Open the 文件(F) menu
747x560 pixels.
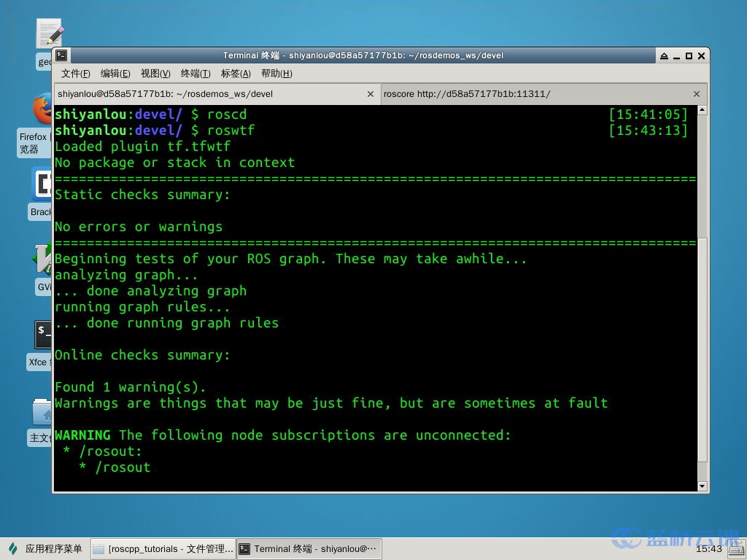point(75,74)
